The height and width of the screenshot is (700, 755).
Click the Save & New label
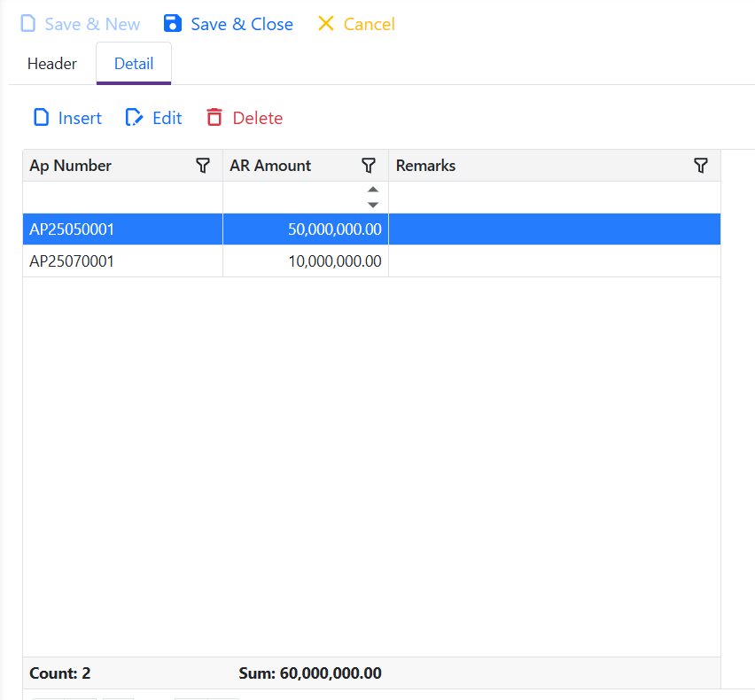point(92,24)
